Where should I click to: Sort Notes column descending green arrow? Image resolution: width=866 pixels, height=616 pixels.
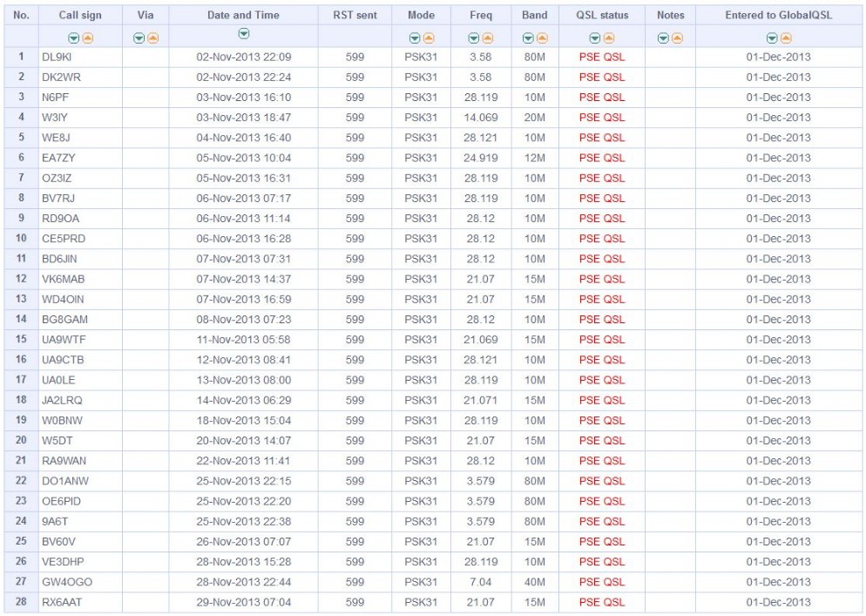[663, 38]
